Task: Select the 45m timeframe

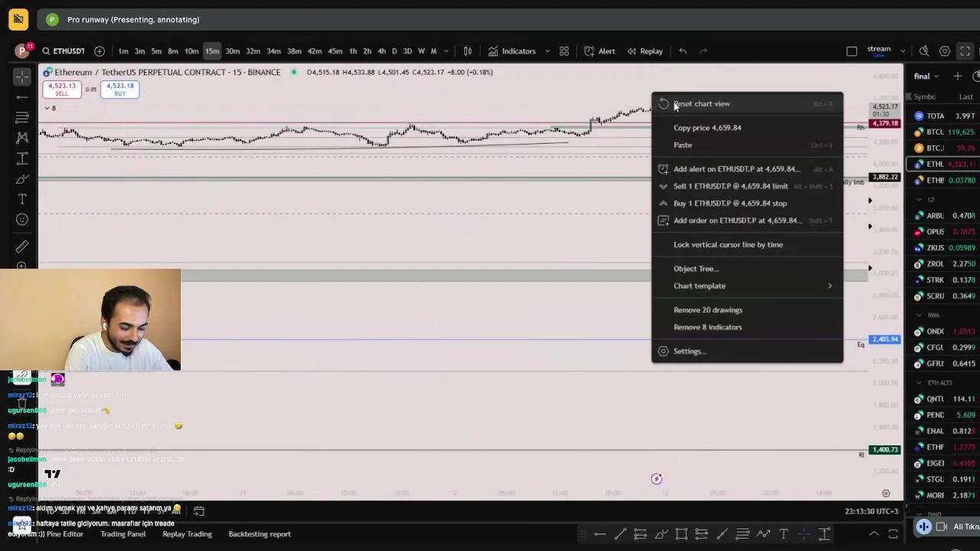Action: 335,51
